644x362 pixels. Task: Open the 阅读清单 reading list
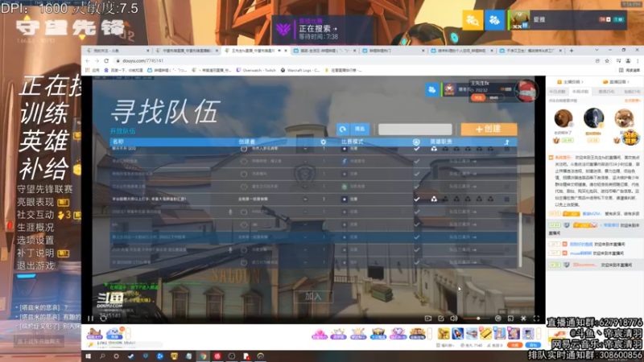[630, 70]
